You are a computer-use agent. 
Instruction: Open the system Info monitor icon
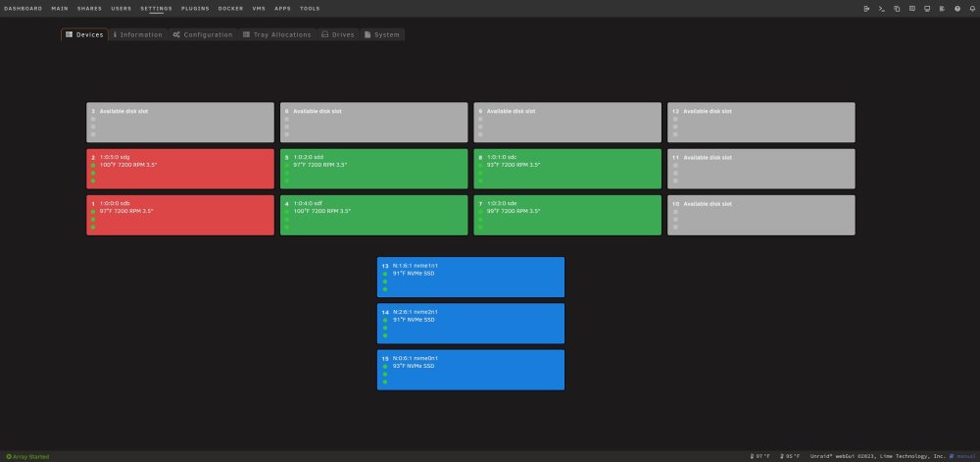[927, 9]
